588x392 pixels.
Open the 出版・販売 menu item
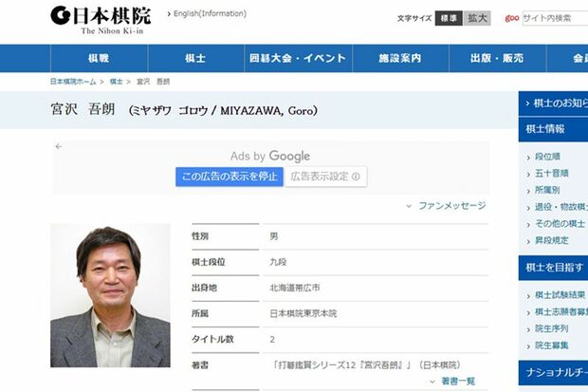click(x=495, y=59)
